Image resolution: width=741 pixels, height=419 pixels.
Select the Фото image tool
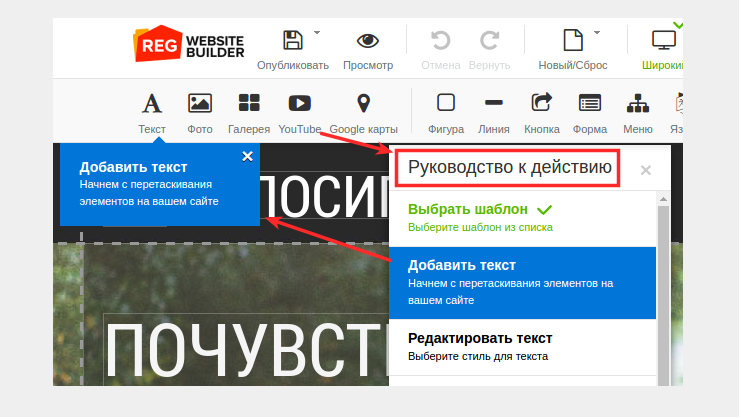pos(200,113)
